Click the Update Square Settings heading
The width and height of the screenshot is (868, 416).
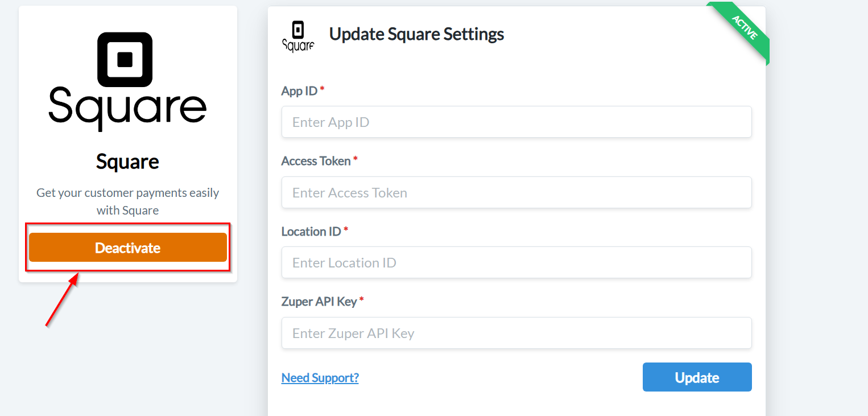click(x=416, y=34)
